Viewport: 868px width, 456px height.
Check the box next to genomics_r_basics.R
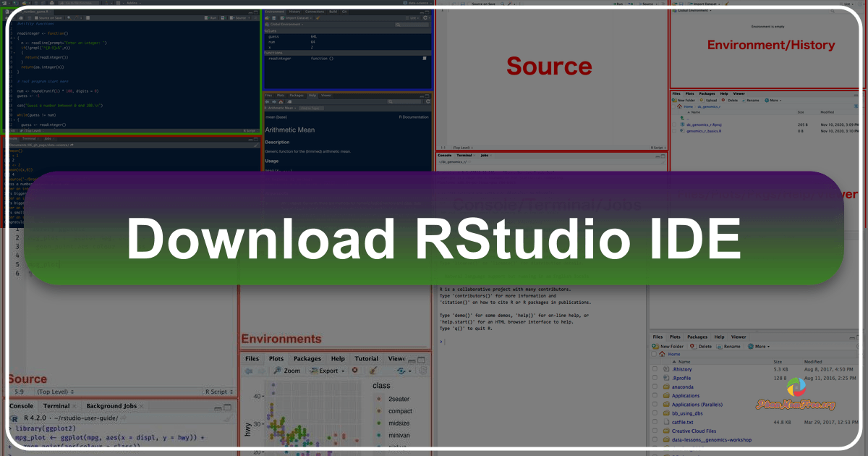674,130
